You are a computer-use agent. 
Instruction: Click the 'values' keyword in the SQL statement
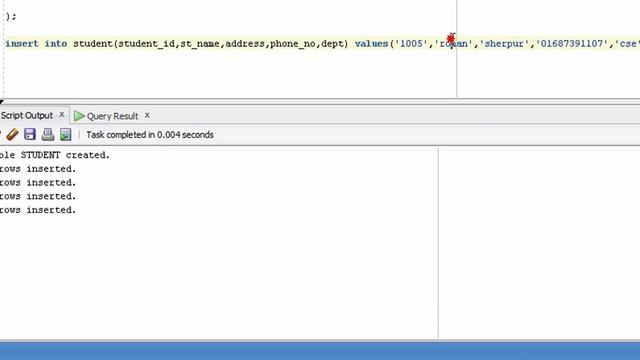tap(371, 44)
